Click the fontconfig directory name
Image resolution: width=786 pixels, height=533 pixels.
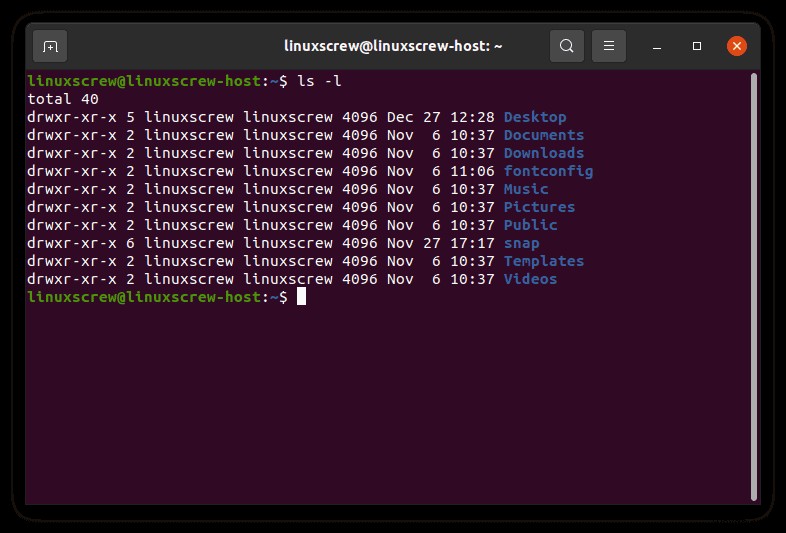pyautogui.click(x=548, y=171)
